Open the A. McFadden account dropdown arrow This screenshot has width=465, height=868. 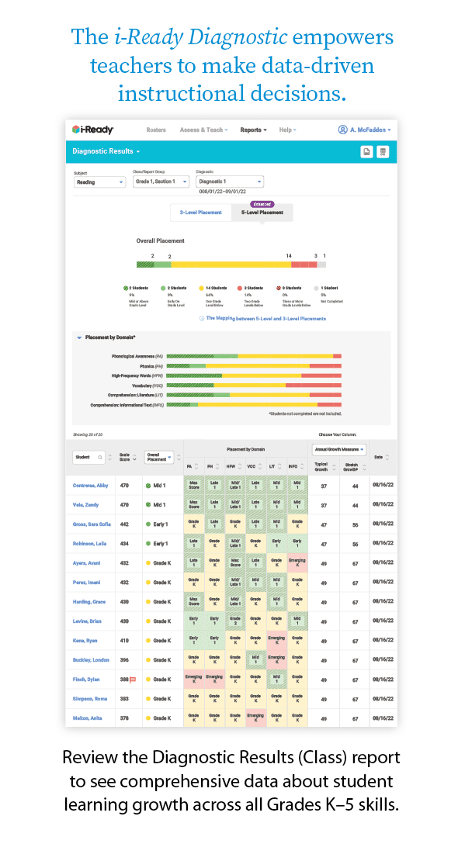click(389, 130)
